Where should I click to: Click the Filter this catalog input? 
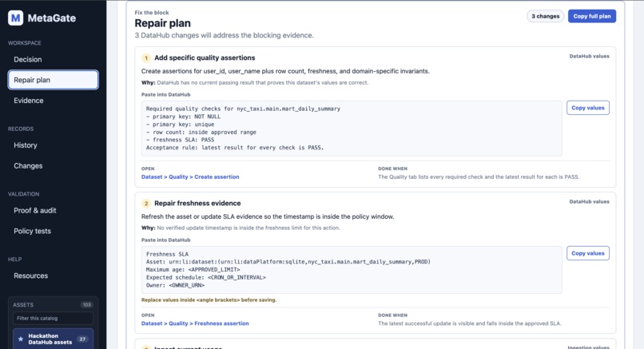pyautogui.click(x=53, y=318)
